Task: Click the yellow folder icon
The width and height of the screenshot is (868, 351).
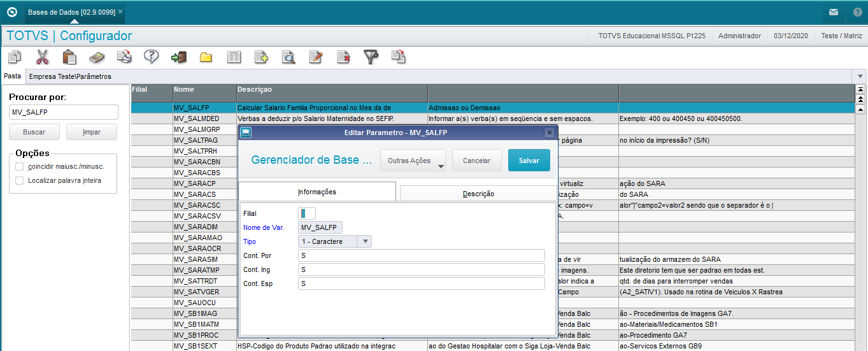Action: click(206, 57)
